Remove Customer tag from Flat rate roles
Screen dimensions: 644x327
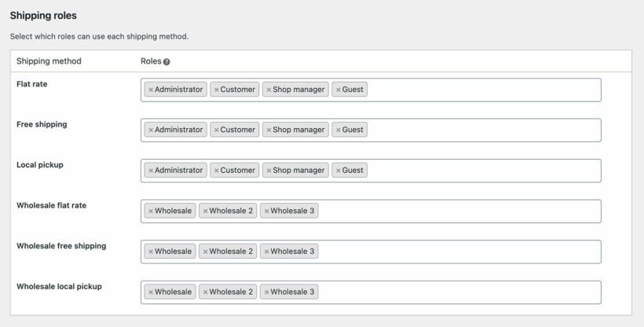tap(217, 90)
